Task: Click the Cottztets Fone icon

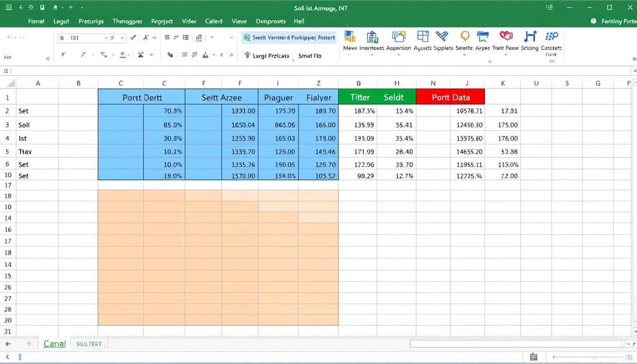Action: click(x=552, y=36)
